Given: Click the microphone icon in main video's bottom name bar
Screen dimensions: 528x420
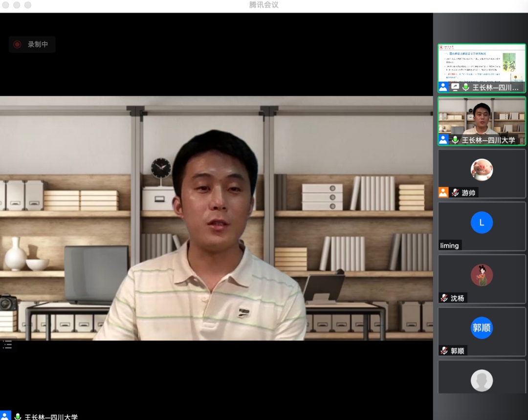Looking at the screenshot, I should coord(18,417).
